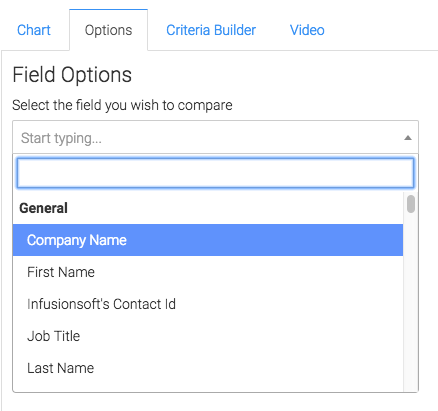Collapse the field dropdown using its arrow
This screenshot has height=411, width=438.
[x=408, y=138]
